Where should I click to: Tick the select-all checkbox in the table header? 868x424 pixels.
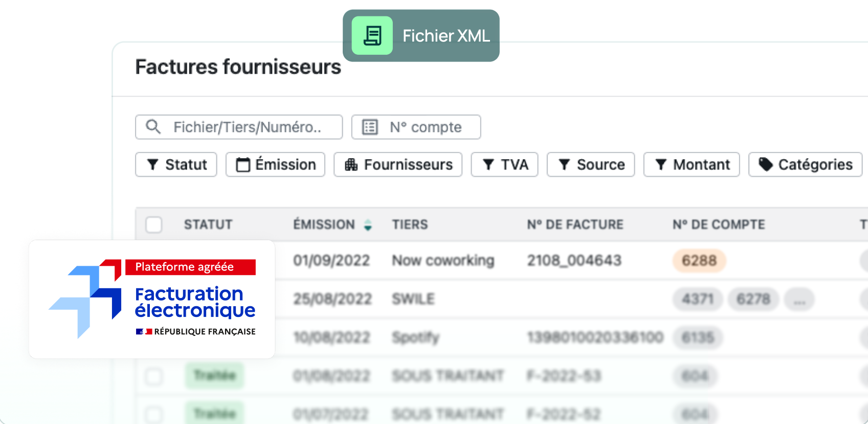(x=154, y=225)
